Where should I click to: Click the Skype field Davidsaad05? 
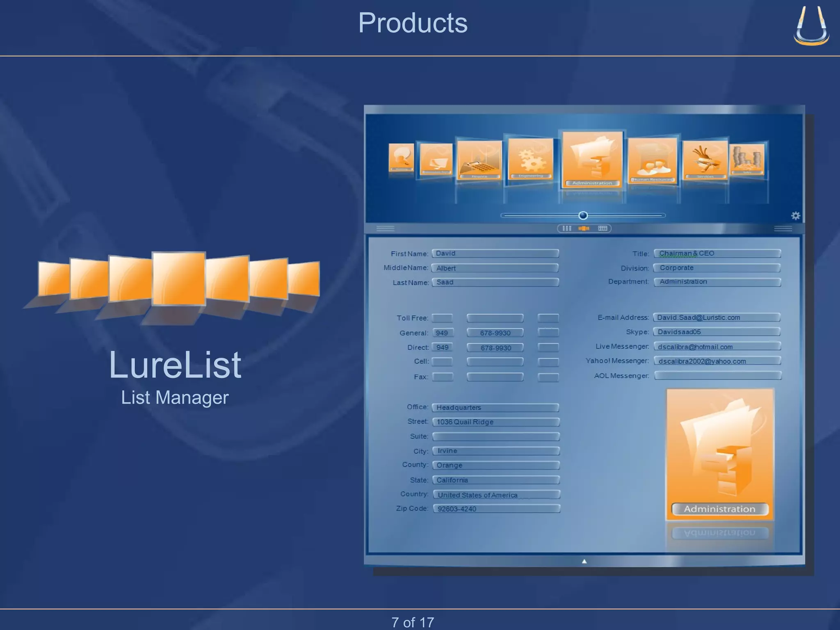(x=717, y=332)
